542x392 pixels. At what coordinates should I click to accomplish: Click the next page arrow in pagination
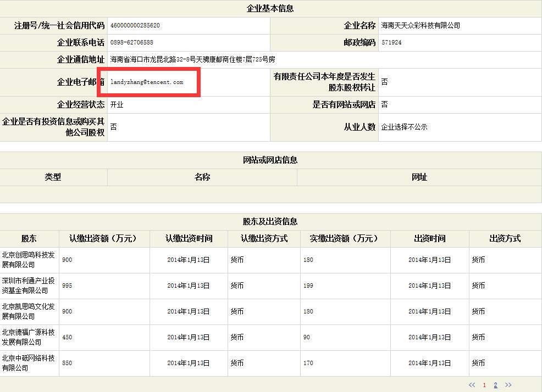point(507,385)
